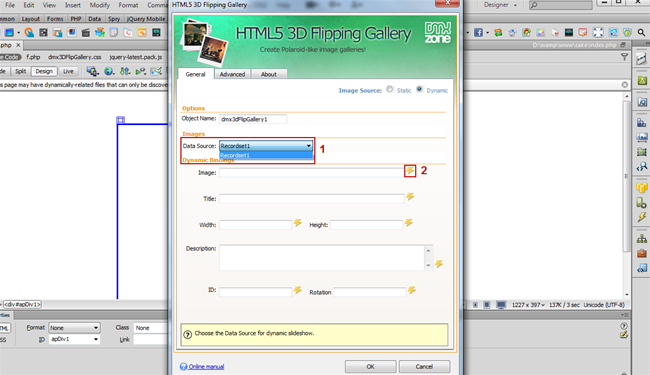Click the OK button
This screenshot has height=375, width=650.
tap(370, 367)
